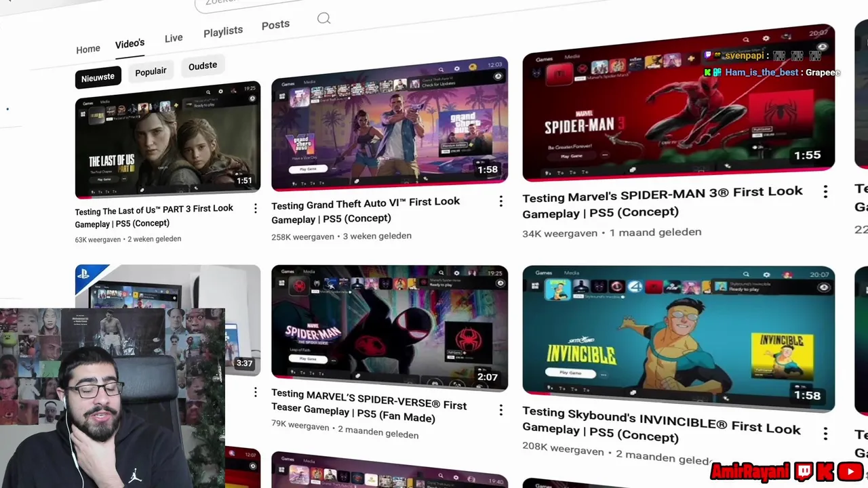Click the 63K weergaven 2 weken geleden text
The image size is (868, 488).
[128, 239]
